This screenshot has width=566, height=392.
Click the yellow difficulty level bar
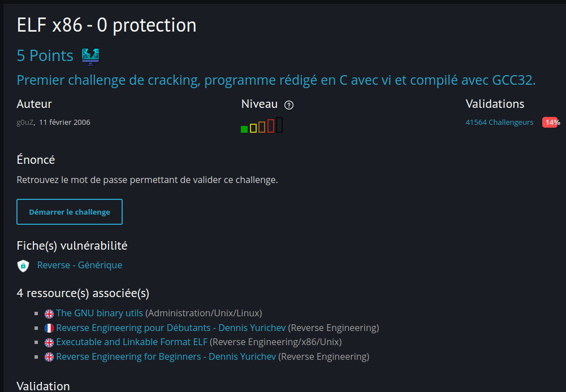(x=253, y=128)
